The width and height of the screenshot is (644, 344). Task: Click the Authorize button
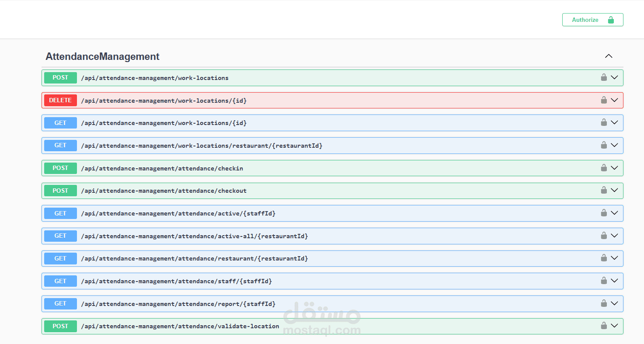point(592,20)
